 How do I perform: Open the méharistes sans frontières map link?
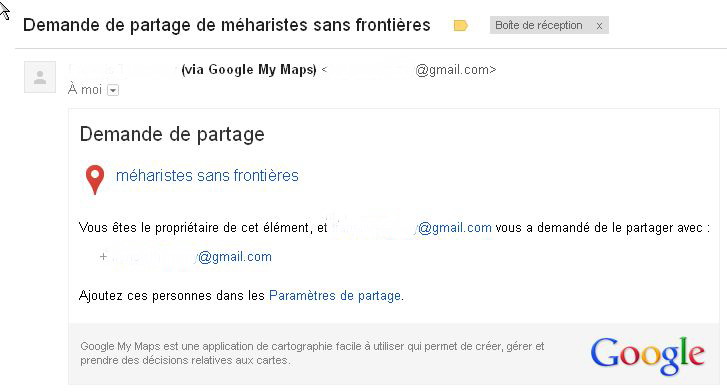(x=207, y=176)
